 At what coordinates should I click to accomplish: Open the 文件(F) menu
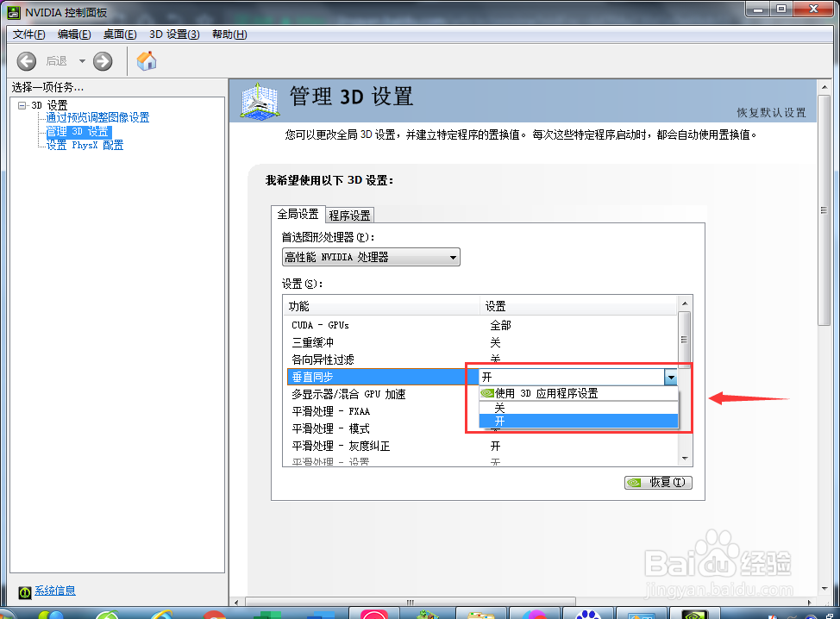tap(29, 34)
